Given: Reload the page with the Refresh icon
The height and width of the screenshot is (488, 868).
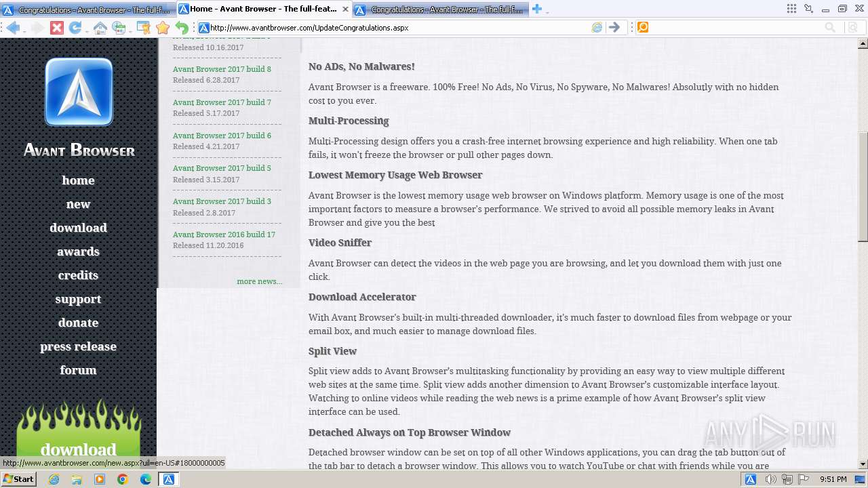Looking at the screenshot, I should [x=75, y=28].
